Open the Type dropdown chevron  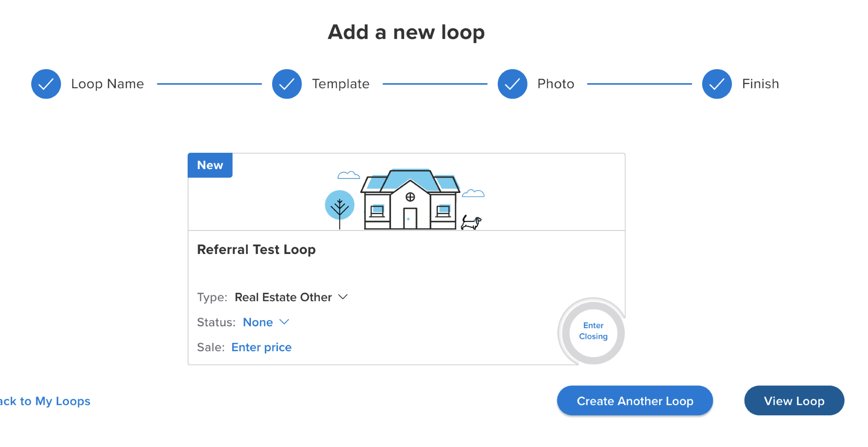click(343, 297)
